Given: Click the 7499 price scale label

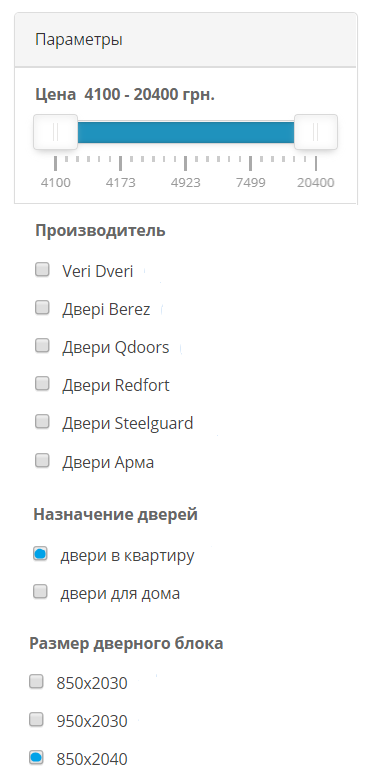Looking at the screenshot, I should pyautogui.click(x=251, y=183).
